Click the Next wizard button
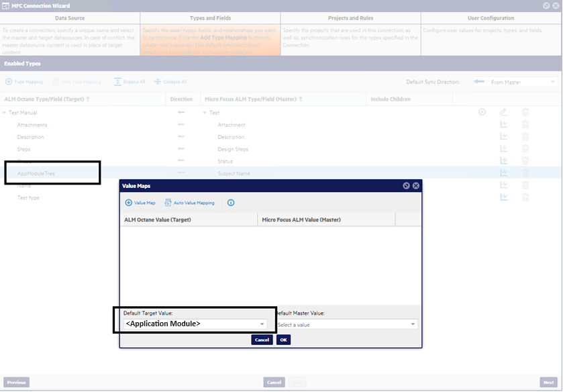The image size is (563, 392). point(549,383)
